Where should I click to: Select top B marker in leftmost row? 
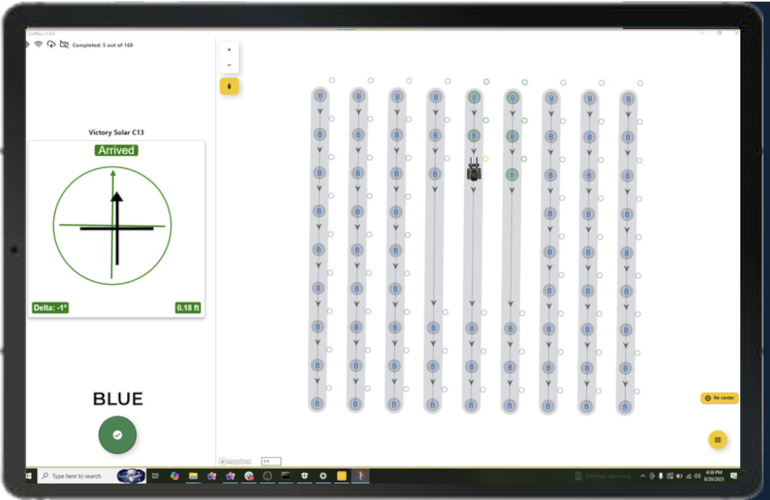click(320, 96)
